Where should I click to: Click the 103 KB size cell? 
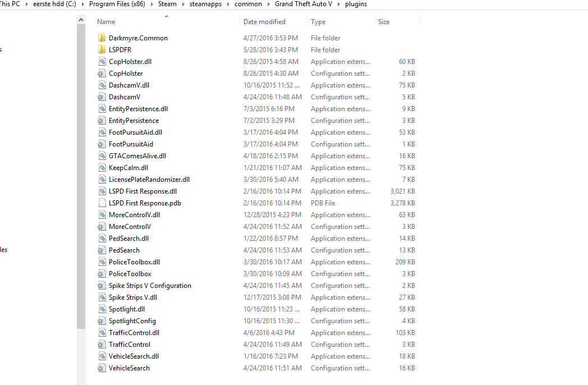[x=405, y=332]
